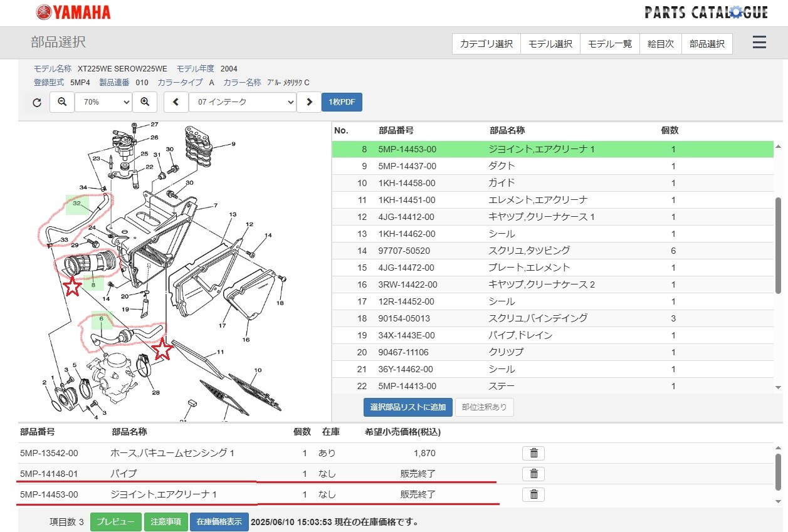Open the 70% zoom level dropdown

pos(103,102)
